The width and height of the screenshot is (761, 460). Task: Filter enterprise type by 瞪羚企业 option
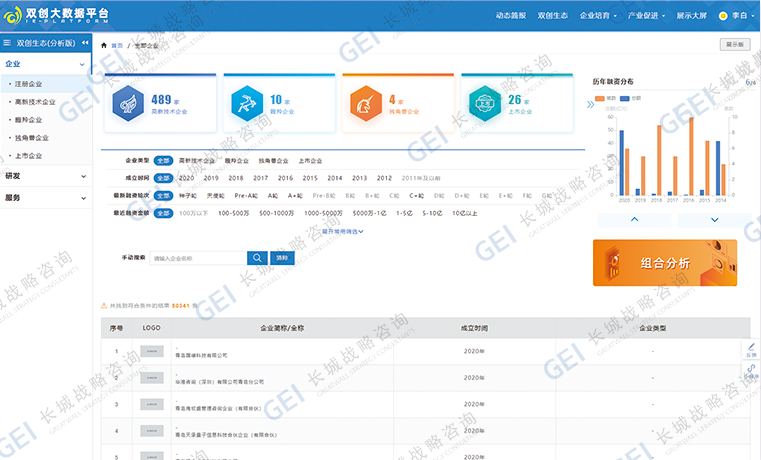[x=236, y=161]
